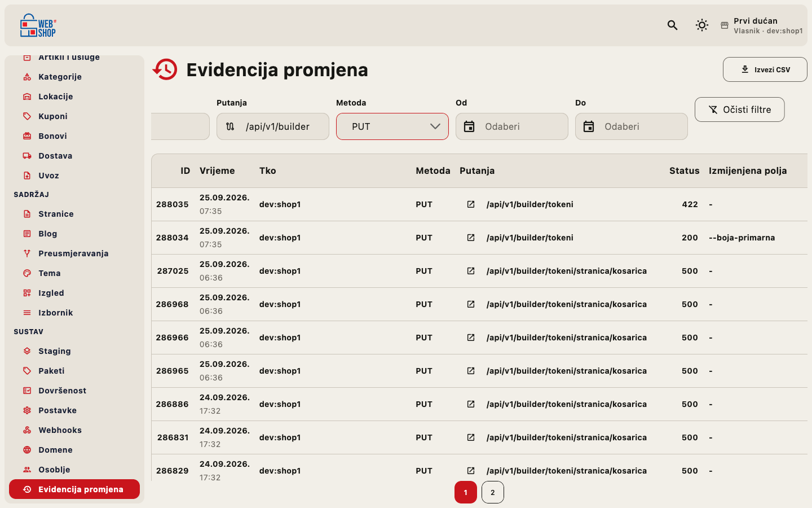
Task: Open Osoblje in the sidebar
Action: coord(74,470)
